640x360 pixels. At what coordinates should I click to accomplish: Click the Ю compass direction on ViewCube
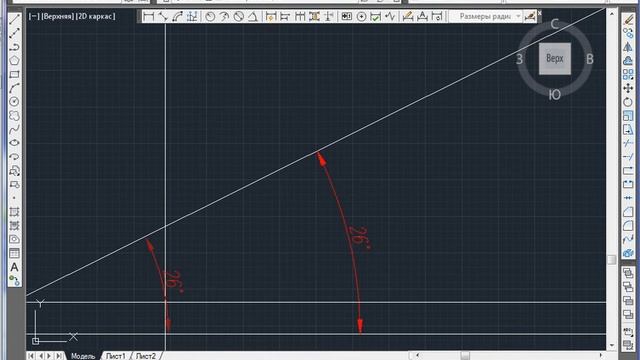554,95
